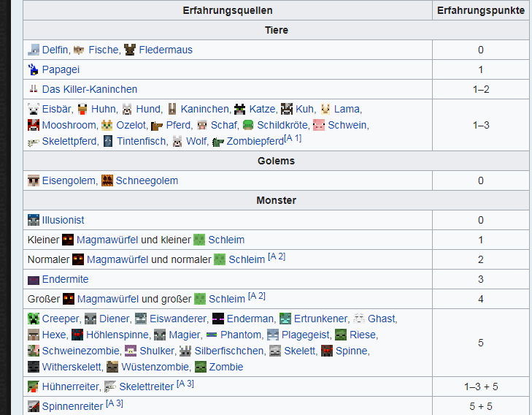The width and height of the screenshot is (532, 415).
Task: Open the Das Killer-Kaninchen link
Action: pyautogui.click(x=90, y=89)
